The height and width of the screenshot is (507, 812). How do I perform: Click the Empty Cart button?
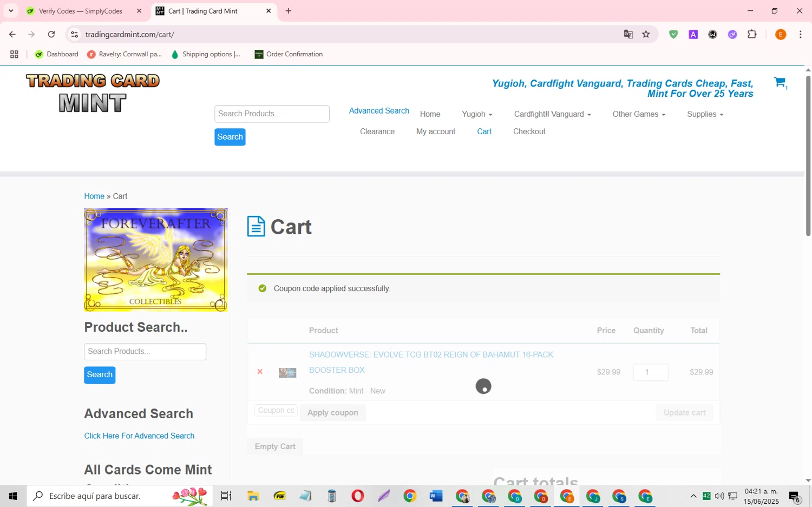[275, 447]
